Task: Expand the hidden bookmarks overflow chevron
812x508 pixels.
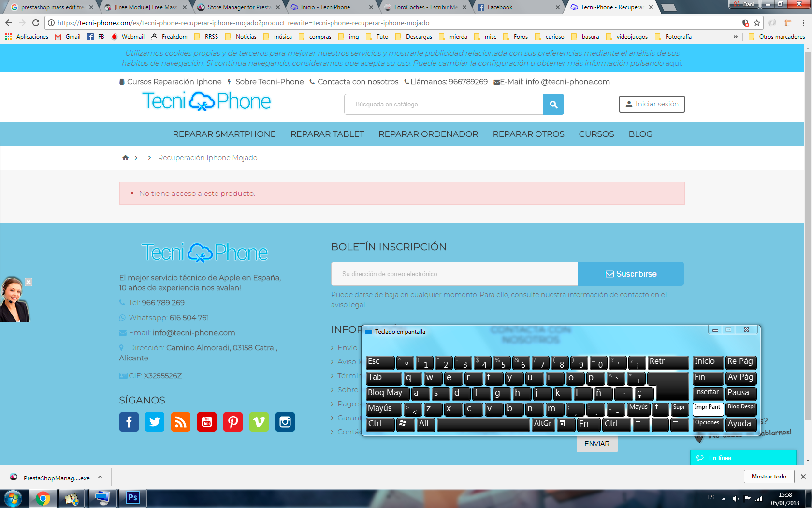Action: pyautogui.click(x=735, y=37)
